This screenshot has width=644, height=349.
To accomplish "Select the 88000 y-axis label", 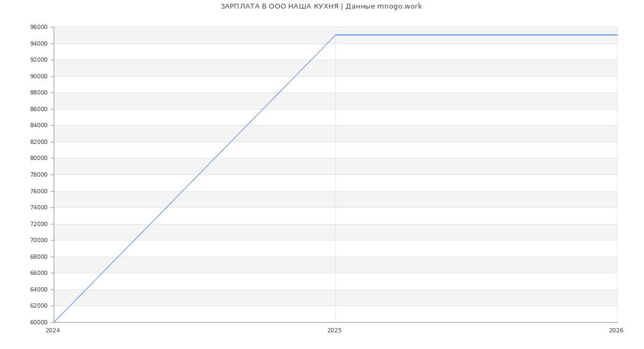I will tap(39, 93).
